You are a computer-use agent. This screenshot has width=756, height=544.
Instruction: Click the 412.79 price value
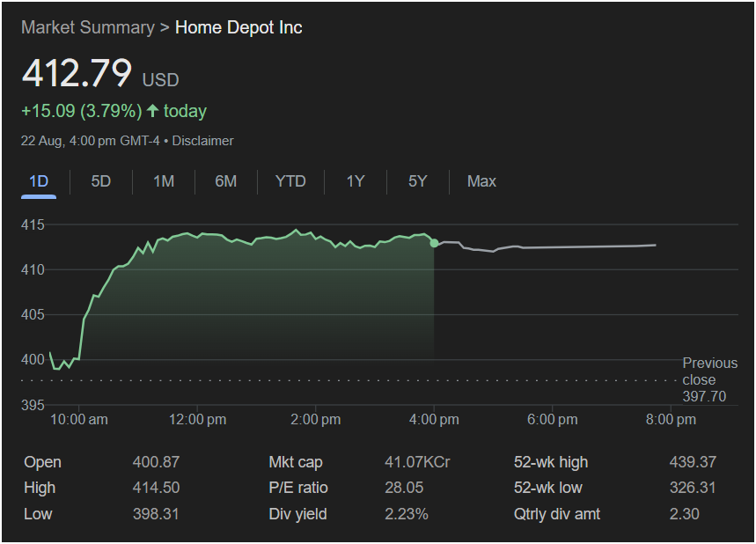77,73
